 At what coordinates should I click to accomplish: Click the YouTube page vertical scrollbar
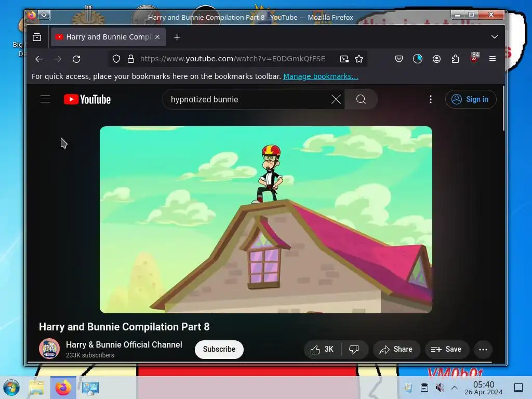tap(503, 109)
